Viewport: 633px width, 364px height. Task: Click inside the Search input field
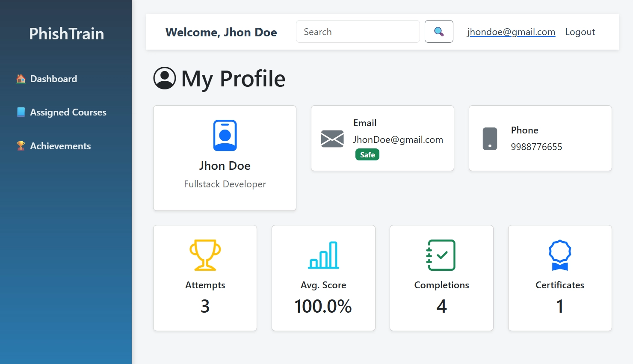[x=358, y=31]
